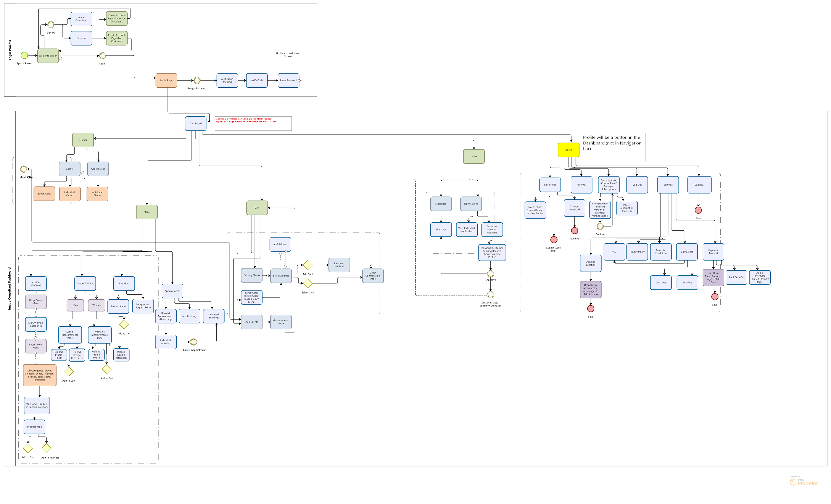Select the Custom Tailoring box

(x=85, y=284)
